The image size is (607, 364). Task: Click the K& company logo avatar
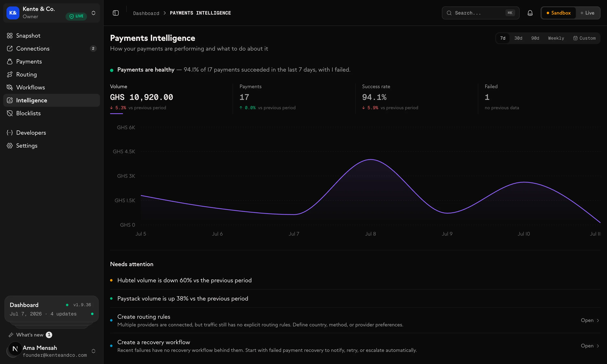pos(13,13)
